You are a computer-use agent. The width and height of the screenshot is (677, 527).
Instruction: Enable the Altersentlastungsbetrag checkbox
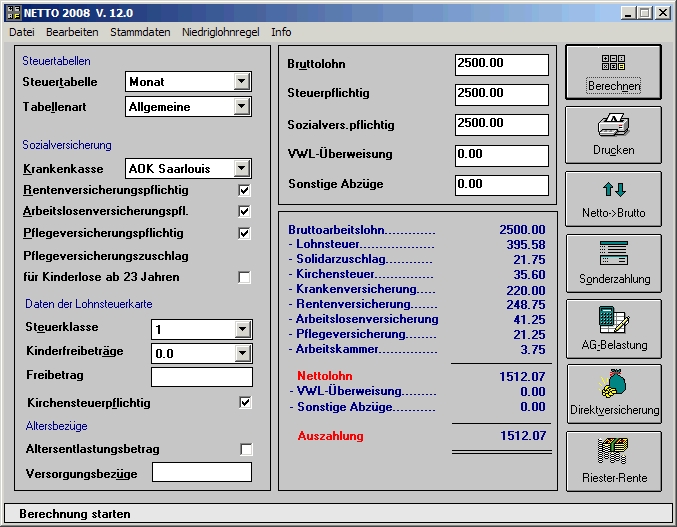tap(244, 449)
